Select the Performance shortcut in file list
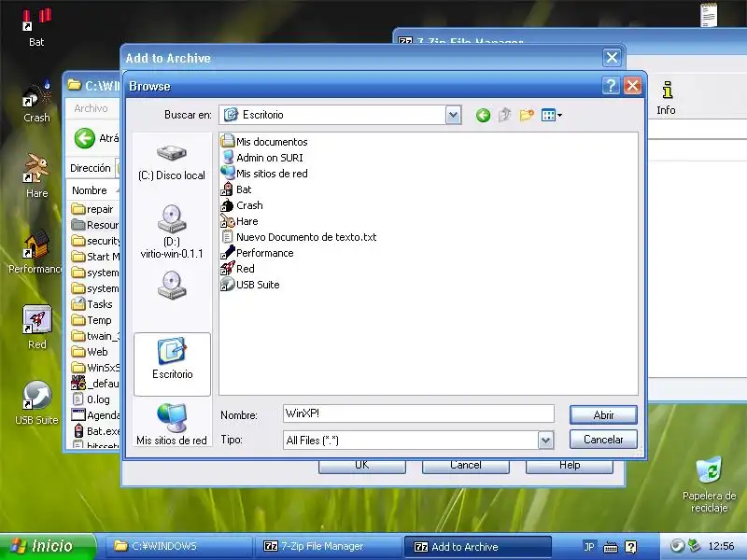This screenshot has height=560, width=747. [258, 253]
